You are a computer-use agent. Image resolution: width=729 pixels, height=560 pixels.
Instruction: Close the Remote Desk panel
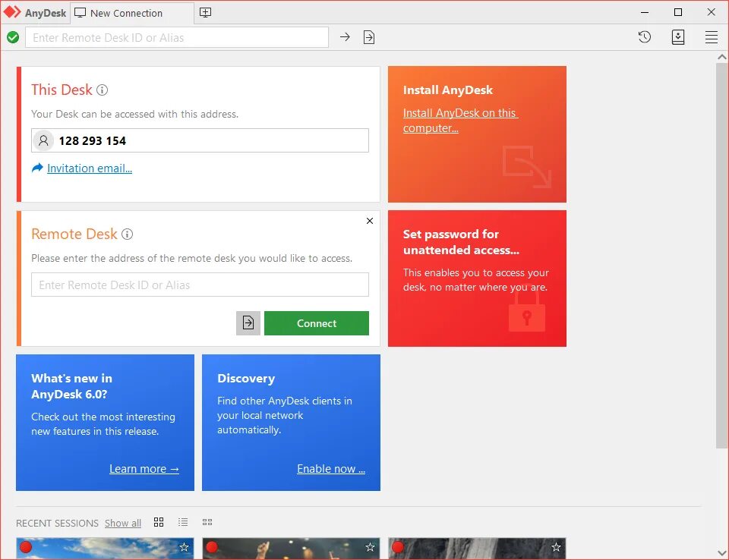tap(370, 221)
